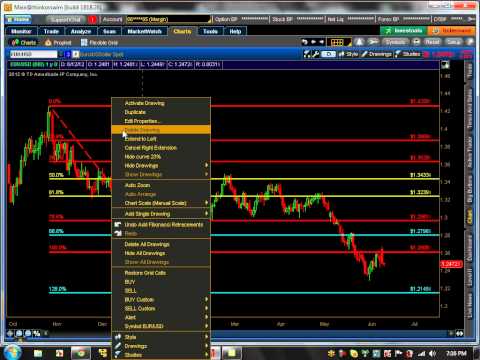Viewport: 480px width, 360px height.
Task: Expand the Alert submenu
Action: coord(161,317)
